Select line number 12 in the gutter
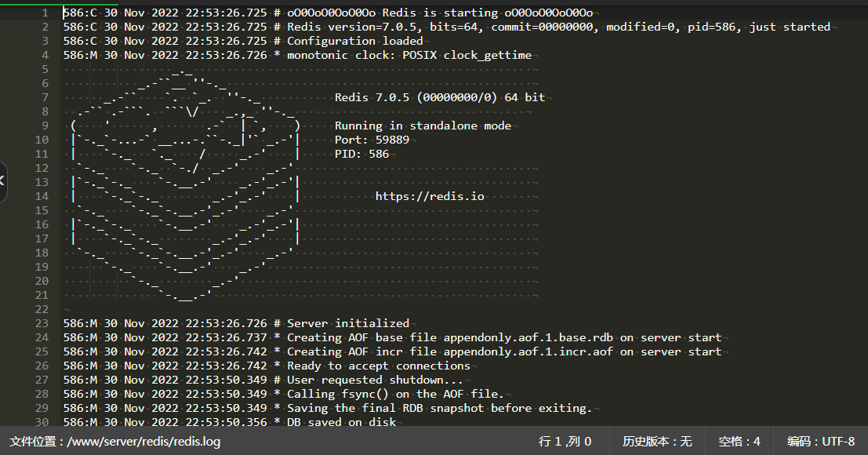868x455 pixels. [x=42, y=168]
